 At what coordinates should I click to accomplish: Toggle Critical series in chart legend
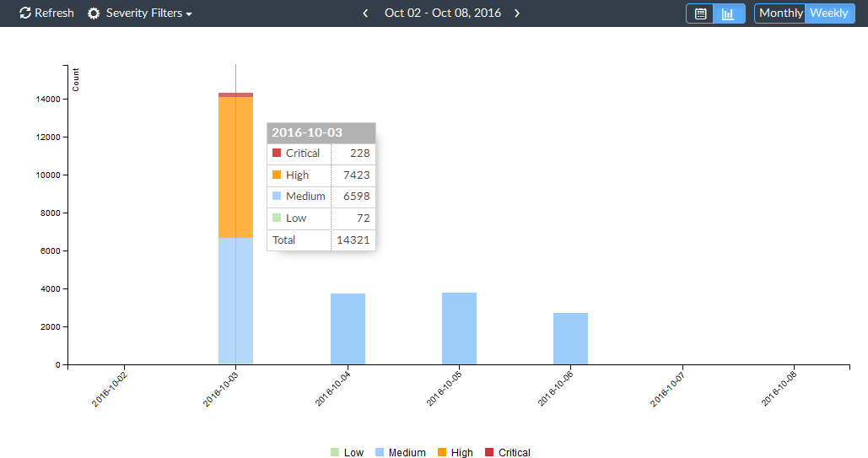click(x=507, y=452)
